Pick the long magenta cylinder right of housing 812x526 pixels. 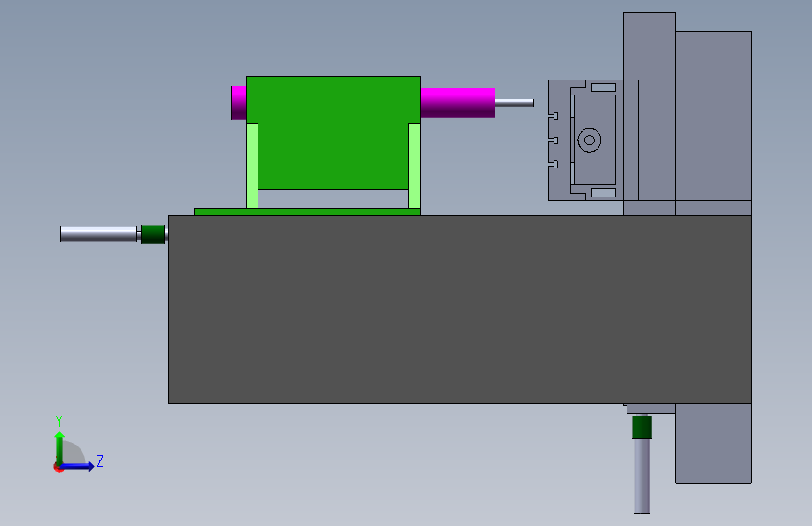457,103
